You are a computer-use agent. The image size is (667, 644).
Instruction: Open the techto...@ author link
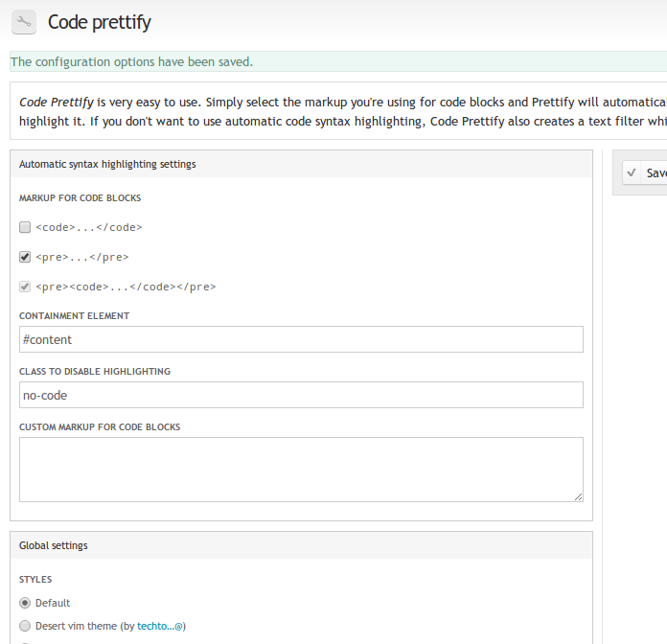[x=160, y=626]
